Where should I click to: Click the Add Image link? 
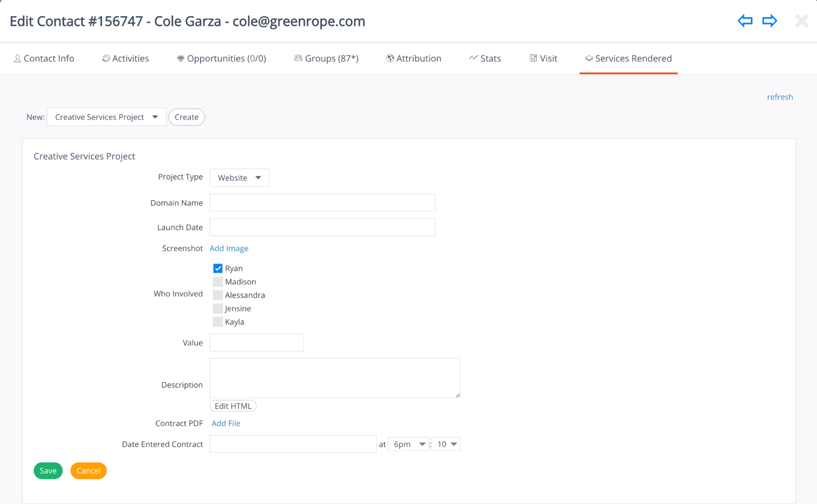point(229,249)
